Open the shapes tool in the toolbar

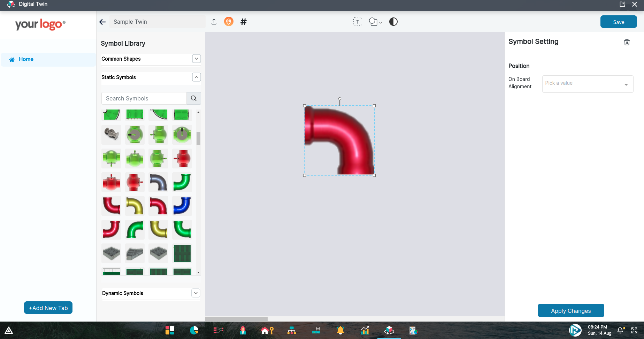click(x=373, y=21)
